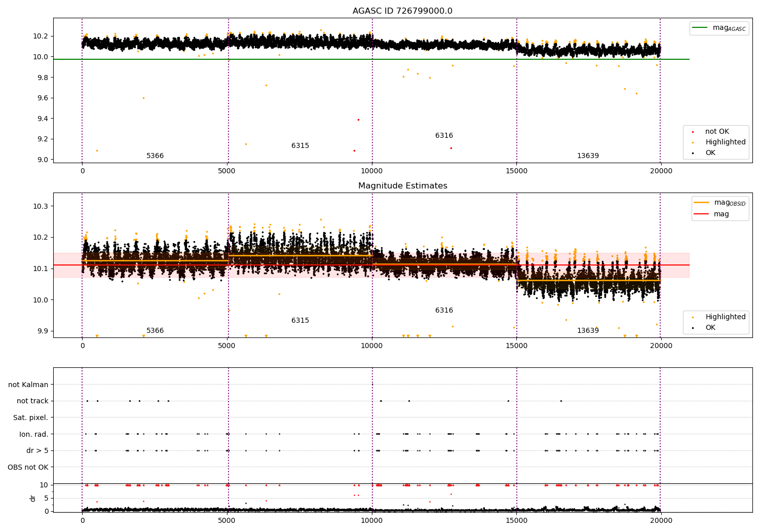
Task: Click "OK" in the Magnitude Estimates legend
Action: (x=710, y=328)
